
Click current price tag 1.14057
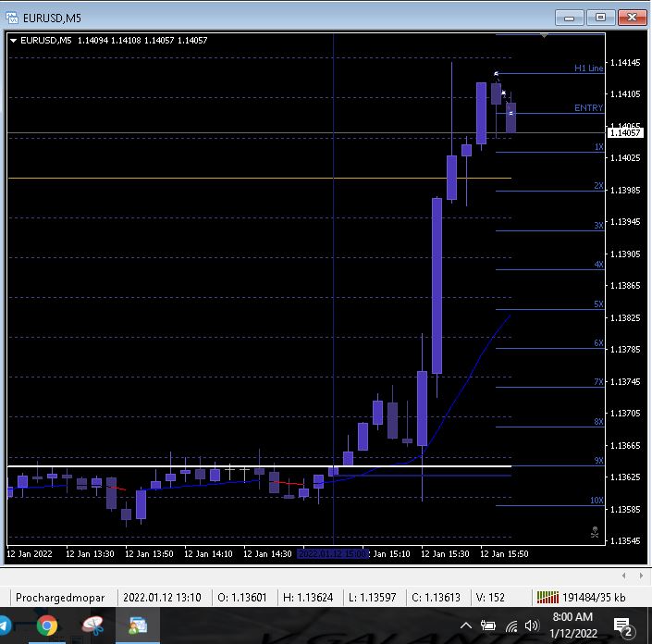pyautogui.click(x=625, y=132)
